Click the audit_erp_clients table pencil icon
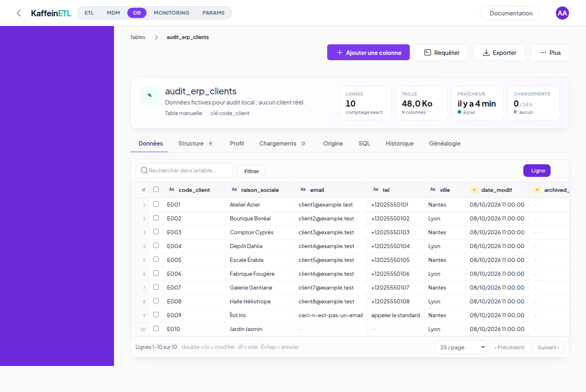This screenshot has width=586, height=392. 150,95
